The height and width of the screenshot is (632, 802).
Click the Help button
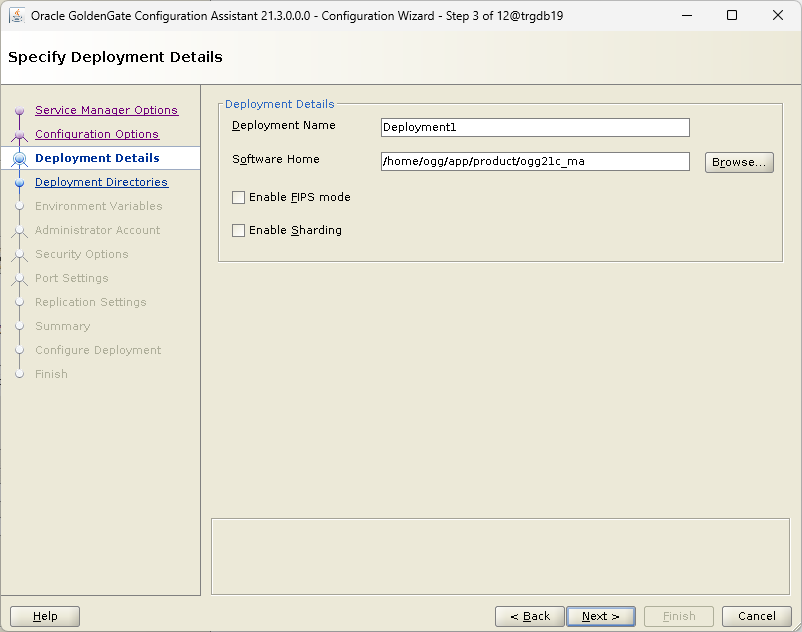[x=45, y=616]
